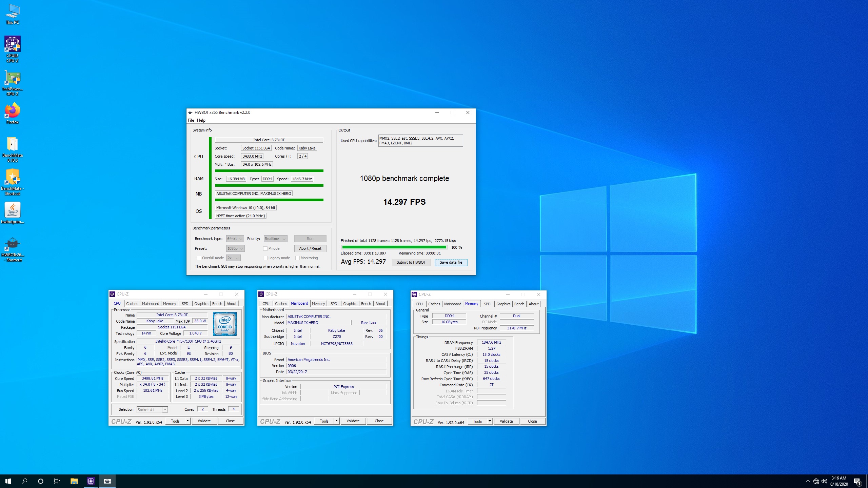Open the Help menu in HWBOT x265

pyautogui.click(x=201, y=120)
